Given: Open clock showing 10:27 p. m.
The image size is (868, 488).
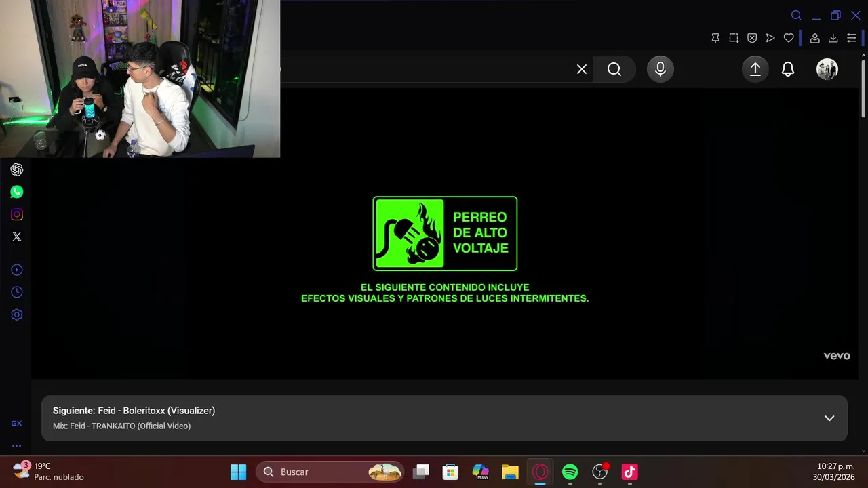Looking at the screenshot, I should point(835,472).
